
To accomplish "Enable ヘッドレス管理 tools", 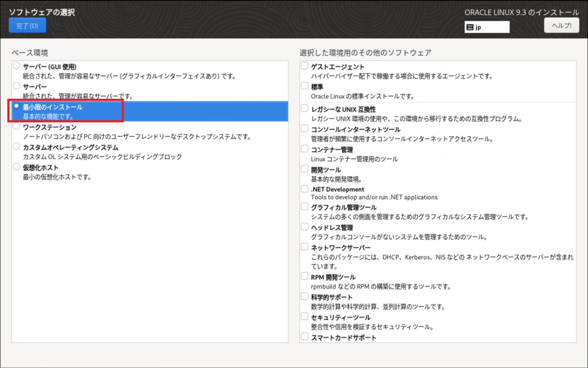I will (x=304, y=226).
